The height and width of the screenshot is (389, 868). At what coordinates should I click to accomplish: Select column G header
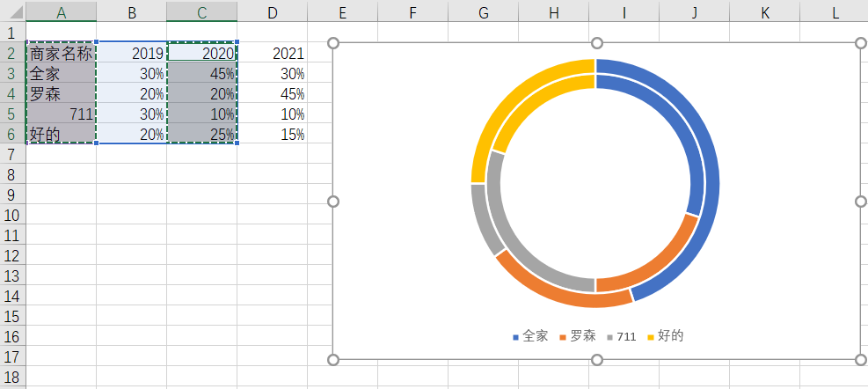point(484,12)
